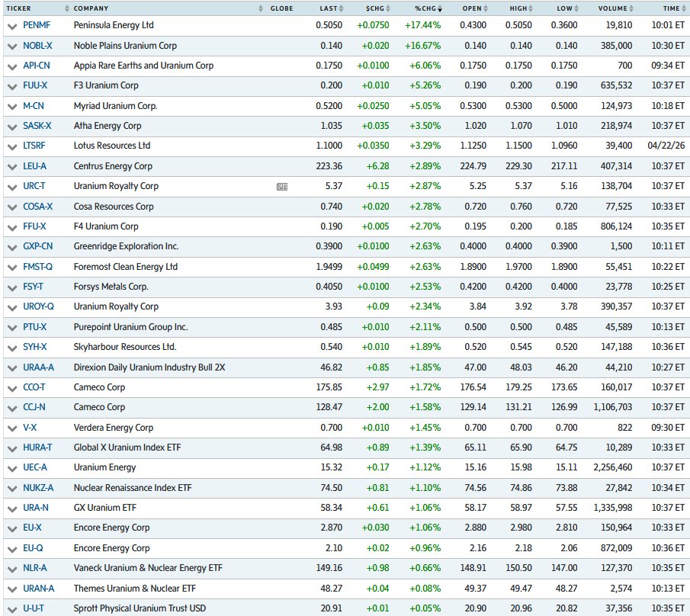Expand the M-CN row chevron
Viewport: 690px width, 616px height.
coord(12,107)
